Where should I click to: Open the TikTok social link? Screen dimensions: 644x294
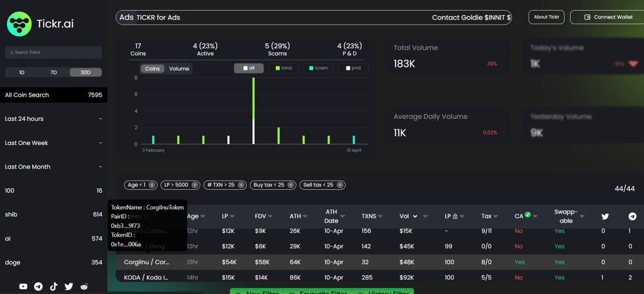[54, 286]
